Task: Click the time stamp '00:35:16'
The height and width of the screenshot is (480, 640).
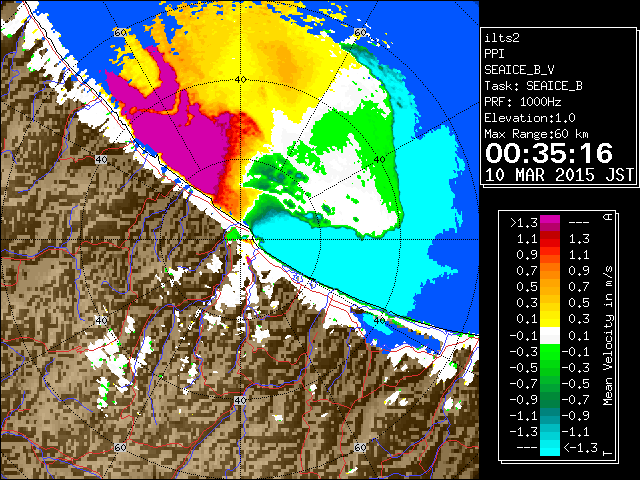Action: click(549, 153)
